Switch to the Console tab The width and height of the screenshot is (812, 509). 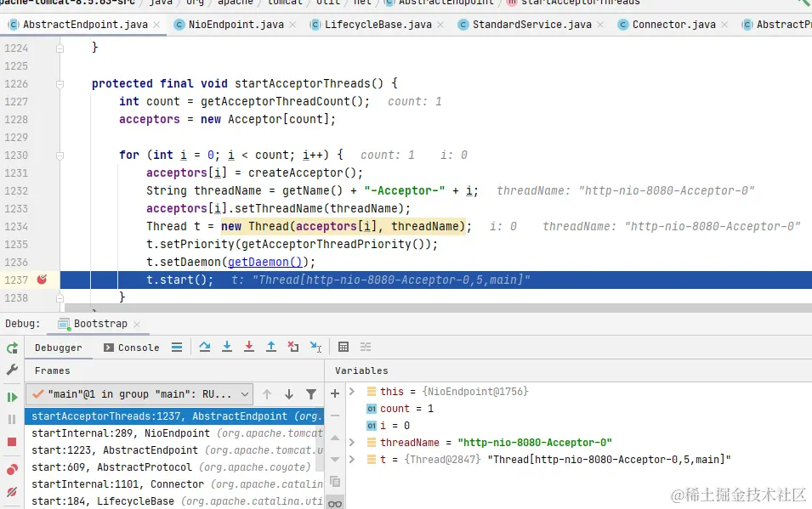pyautogui.click(x=132, y=348)
